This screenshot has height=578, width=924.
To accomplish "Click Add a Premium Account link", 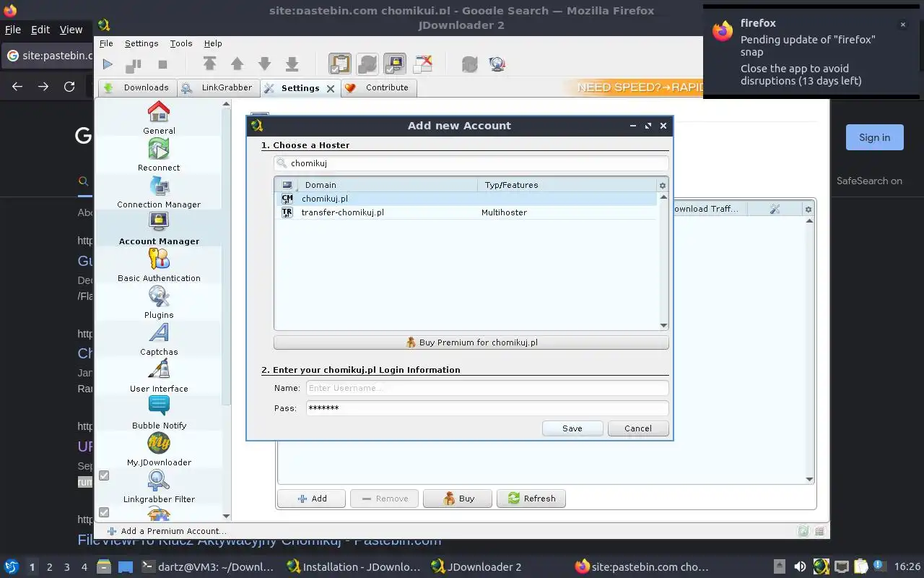I will pyautogui.click(x=167, y=531).
